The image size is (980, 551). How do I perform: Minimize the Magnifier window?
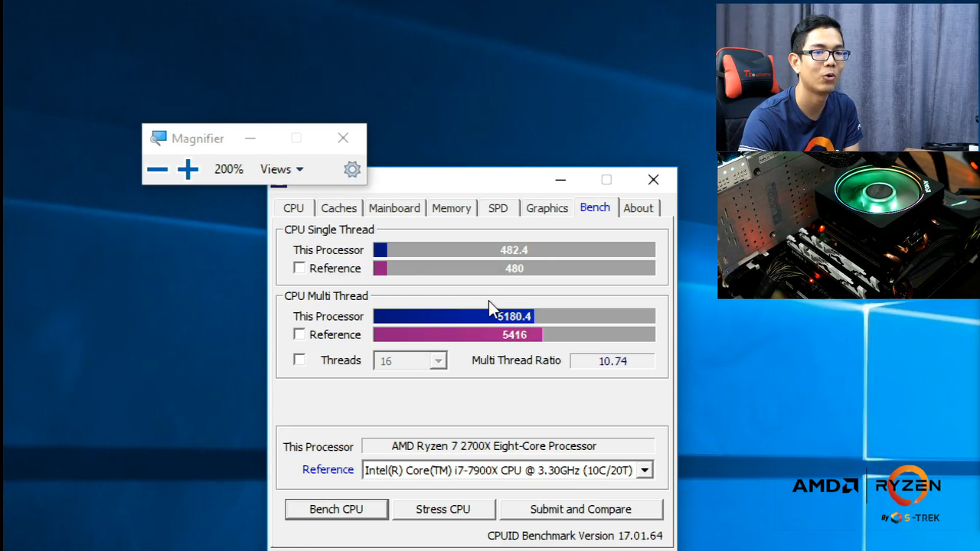[x=250, y=139]
